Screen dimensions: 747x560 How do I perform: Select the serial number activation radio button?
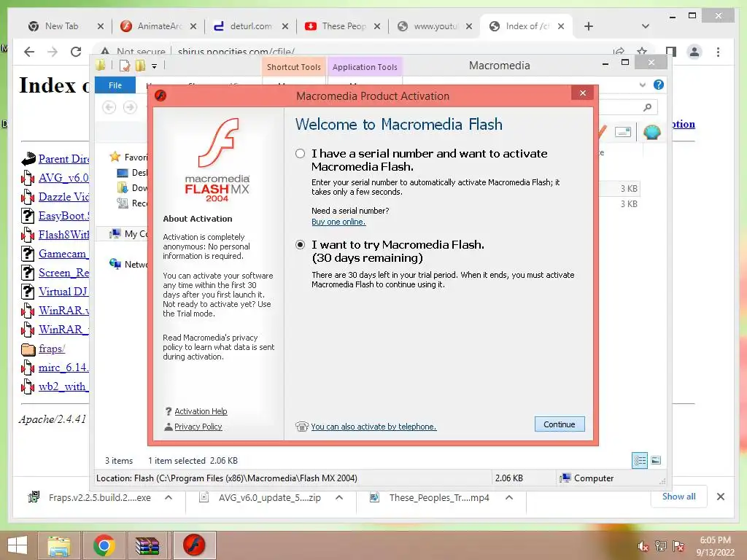(x=300, y=153)
